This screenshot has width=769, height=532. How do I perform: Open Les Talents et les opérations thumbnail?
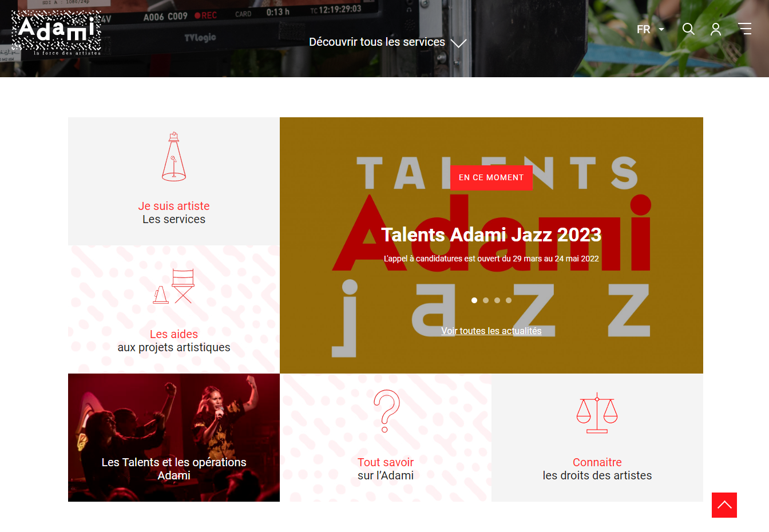click(x=174, y=438)
